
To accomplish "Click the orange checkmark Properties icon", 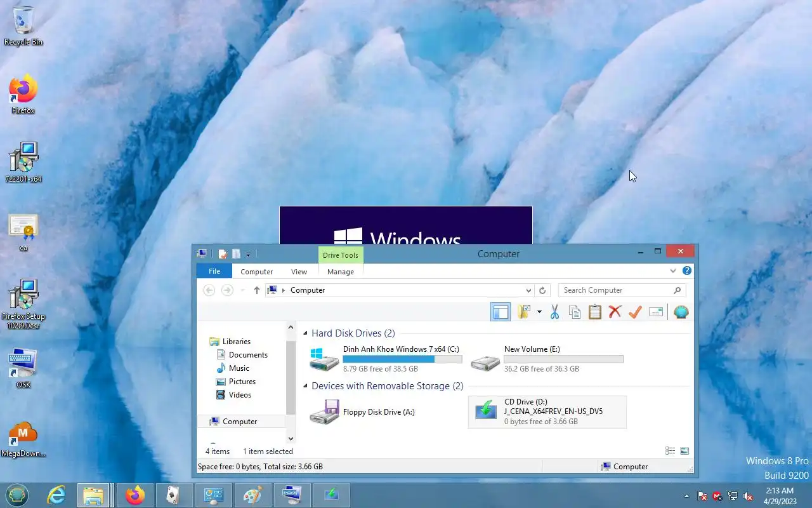I will point(635,312).
